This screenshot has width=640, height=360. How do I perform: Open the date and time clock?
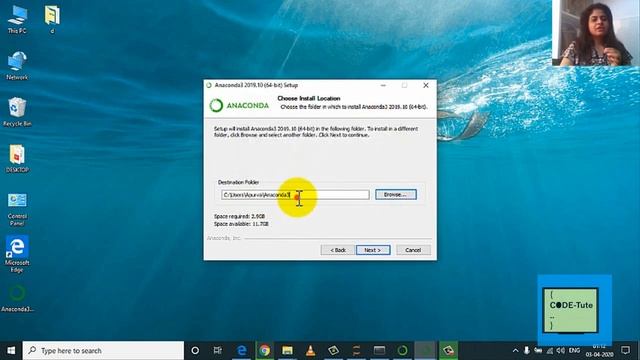tap(599, 351)
